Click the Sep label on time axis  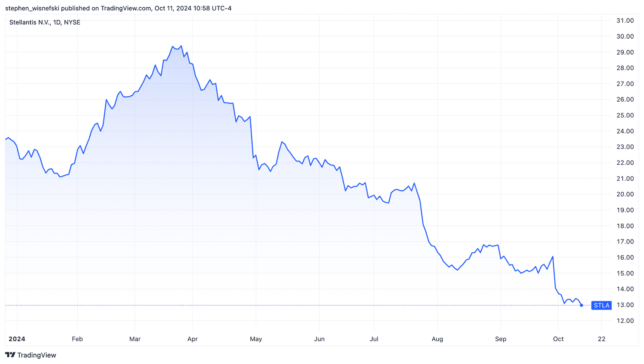point(501,339)
